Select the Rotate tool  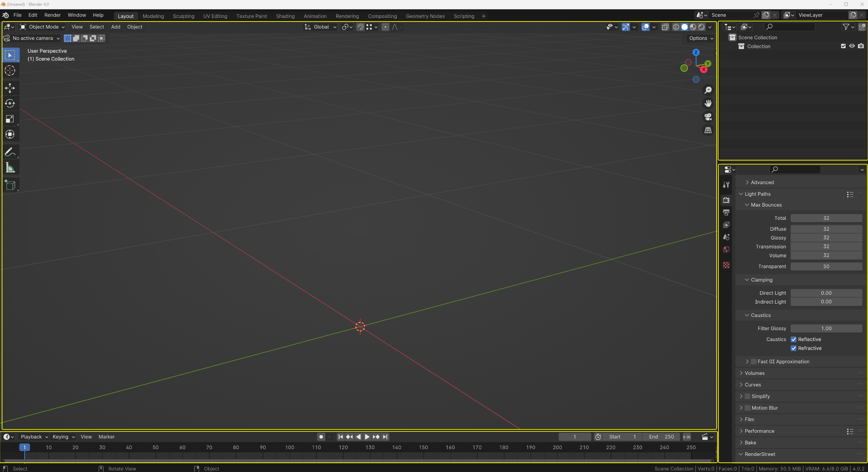(10, 104)
